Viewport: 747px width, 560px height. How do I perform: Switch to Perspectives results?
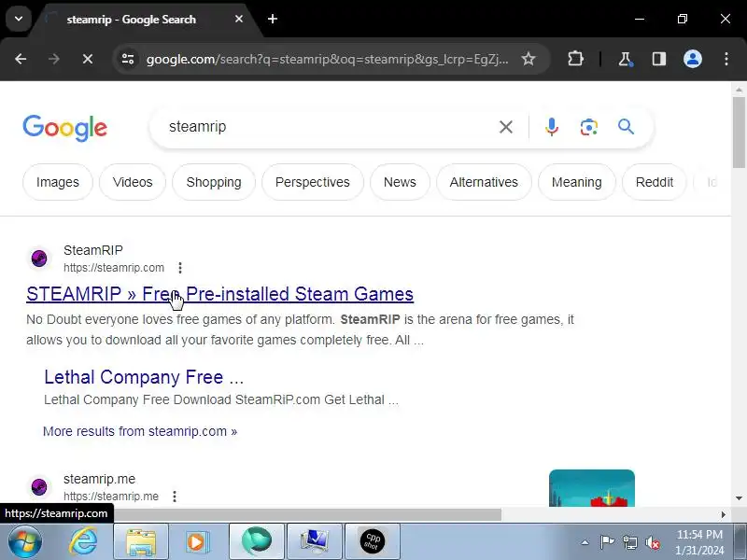tap(313, 182)
